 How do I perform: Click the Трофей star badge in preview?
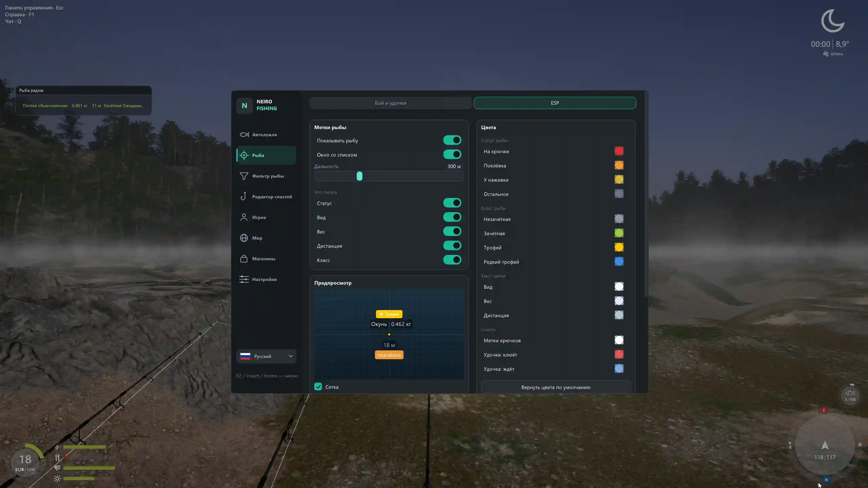[x=389, y=314]
